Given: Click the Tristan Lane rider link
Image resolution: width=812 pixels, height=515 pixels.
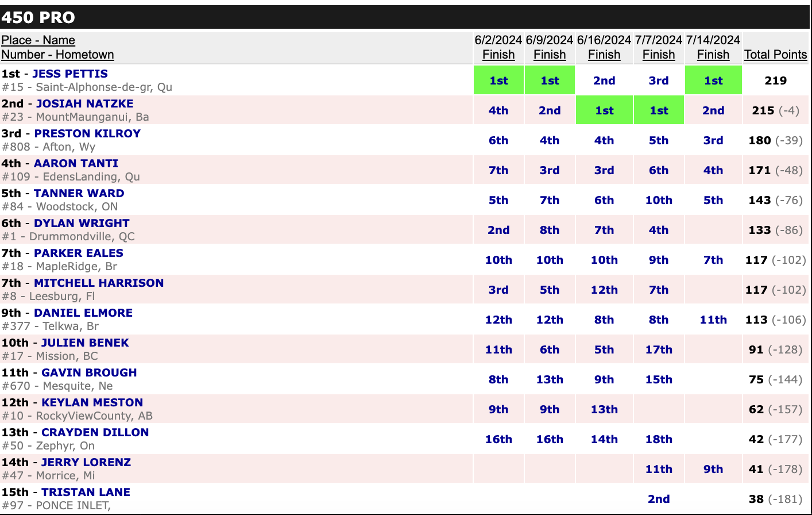Looking at the screenshot, I should pos(86,492).
